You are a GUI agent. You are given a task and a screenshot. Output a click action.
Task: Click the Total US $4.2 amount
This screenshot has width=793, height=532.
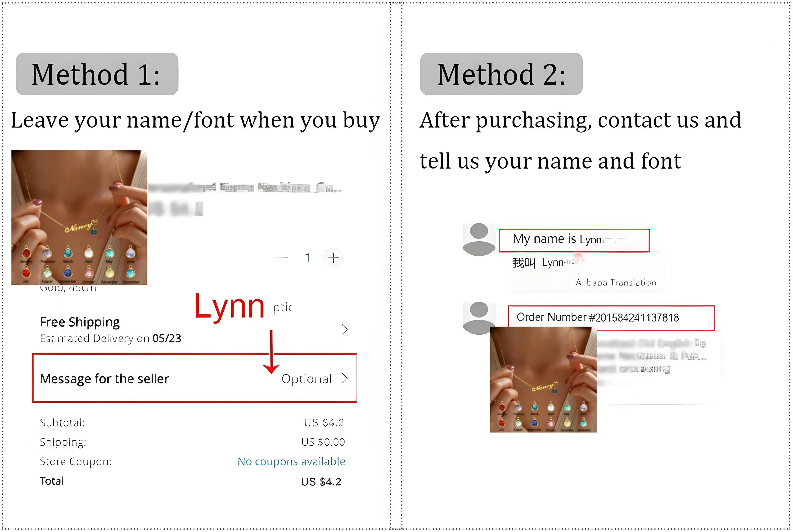(321, 481)
